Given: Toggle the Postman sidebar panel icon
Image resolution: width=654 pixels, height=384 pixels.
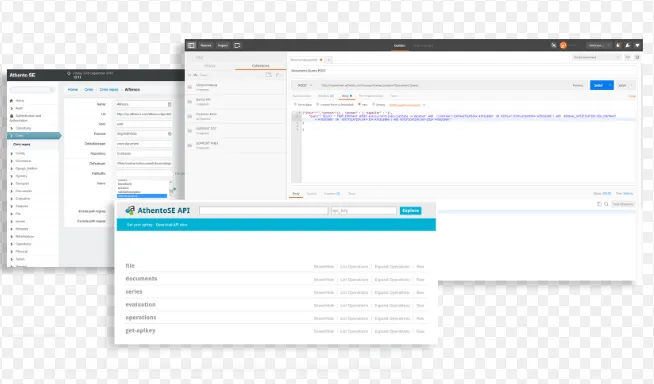Looking at the screenshot, I should click(191, 45).
